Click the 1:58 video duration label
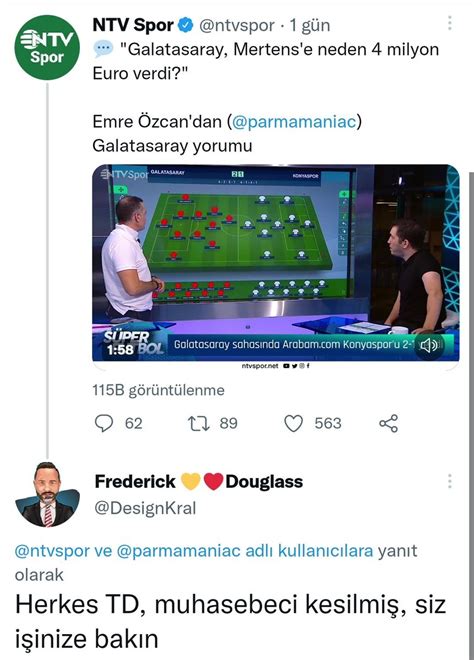 click(x=120, y=350)
